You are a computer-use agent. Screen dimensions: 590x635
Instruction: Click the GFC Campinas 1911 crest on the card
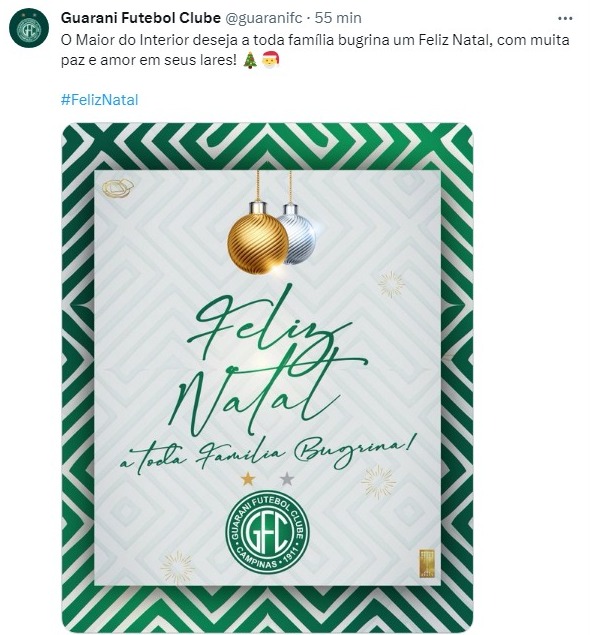[x=267, y=532]
